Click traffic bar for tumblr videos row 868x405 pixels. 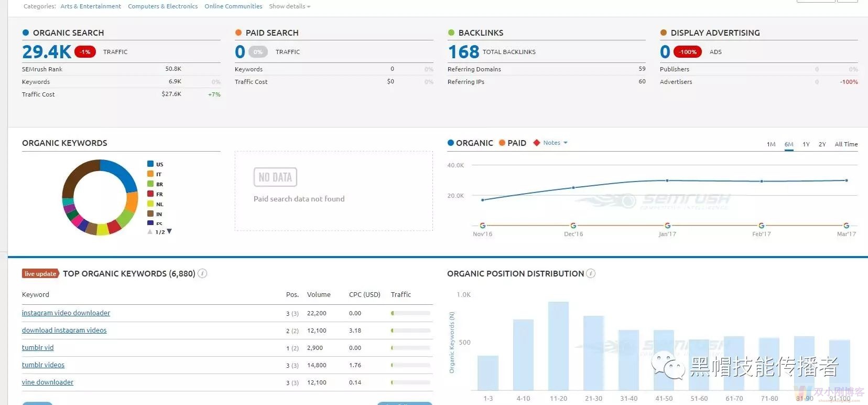(x=410, y=365)
